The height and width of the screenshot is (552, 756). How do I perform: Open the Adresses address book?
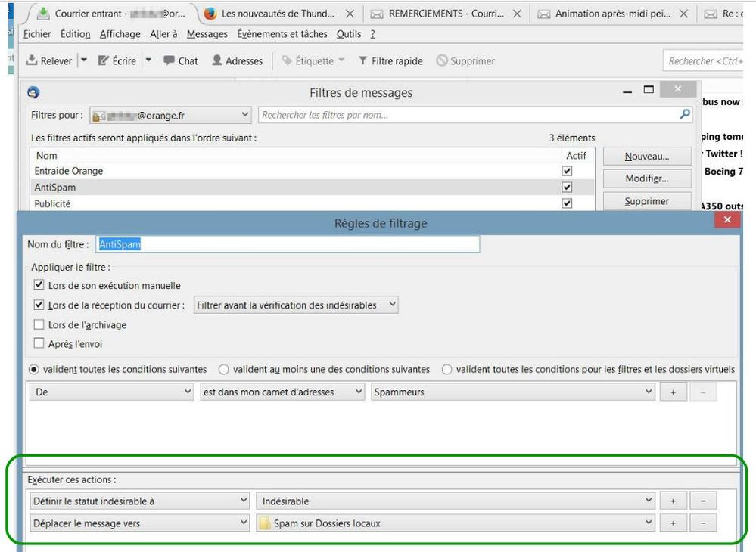(x=217, y=61)
